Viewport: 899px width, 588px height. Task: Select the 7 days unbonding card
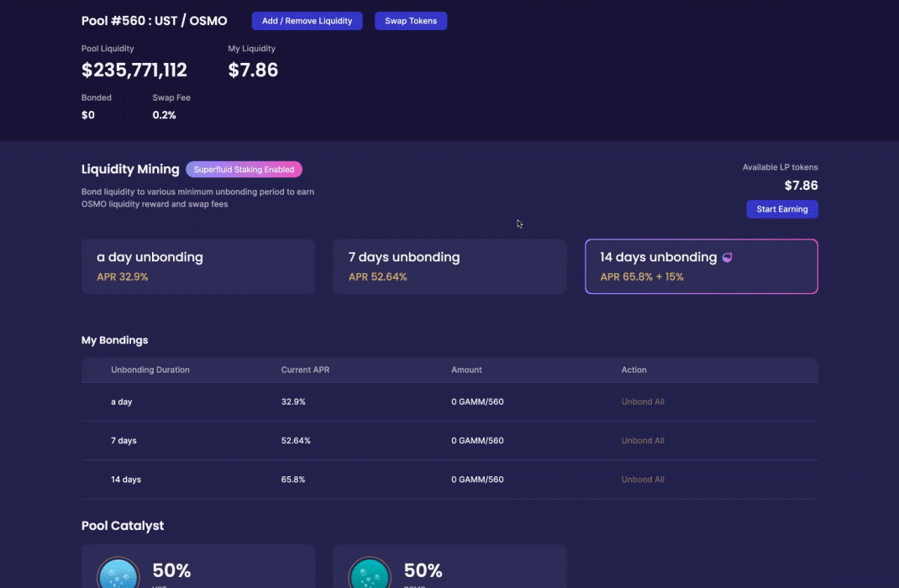point(449,266)
